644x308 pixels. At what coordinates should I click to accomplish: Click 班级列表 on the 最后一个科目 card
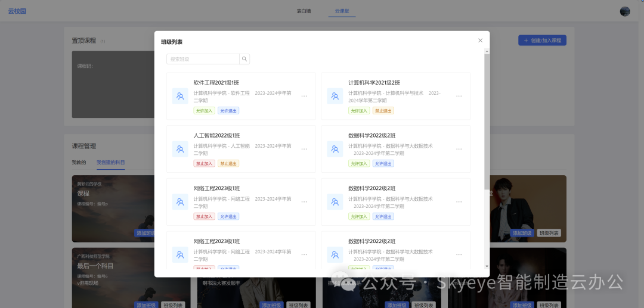173,305
